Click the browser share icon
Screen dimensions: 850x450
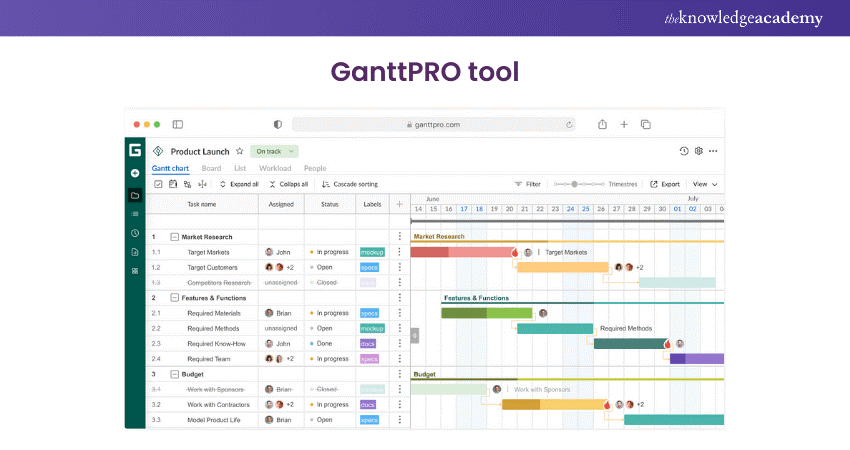coord(602,124)
